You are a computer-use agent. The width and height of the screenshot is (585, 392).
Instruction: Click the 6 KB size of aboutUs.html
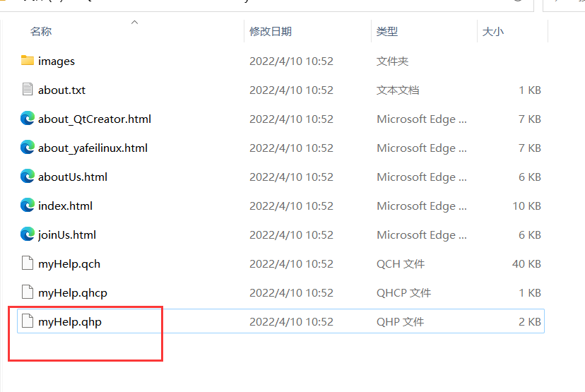coord(530,177)
